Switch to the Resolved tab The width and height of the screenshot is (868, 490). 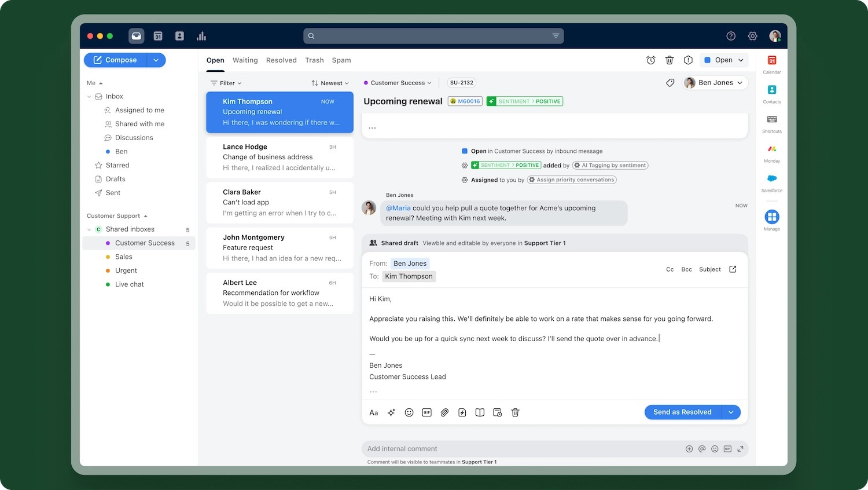(281, 60)
